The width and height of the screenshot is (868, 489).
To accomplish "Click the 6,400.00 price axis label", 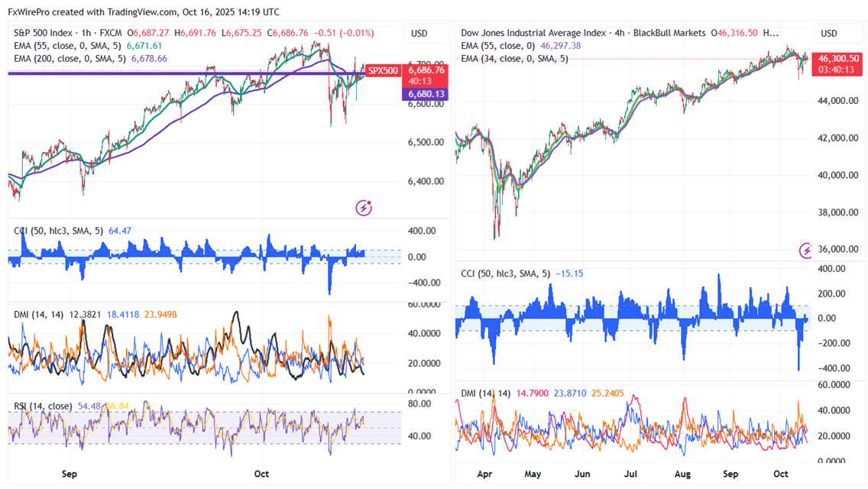I will pyautogui.click(x=426, y=182).
